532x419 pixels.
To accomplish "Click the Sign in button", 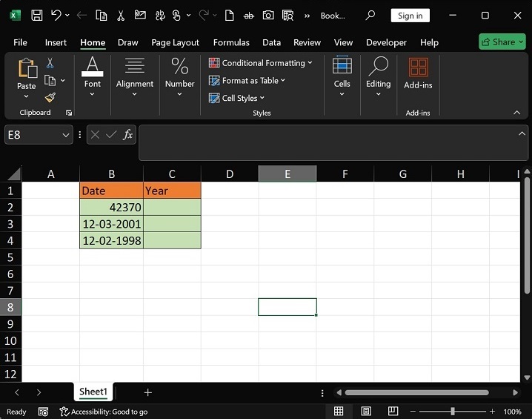I will tap(410, 15).
